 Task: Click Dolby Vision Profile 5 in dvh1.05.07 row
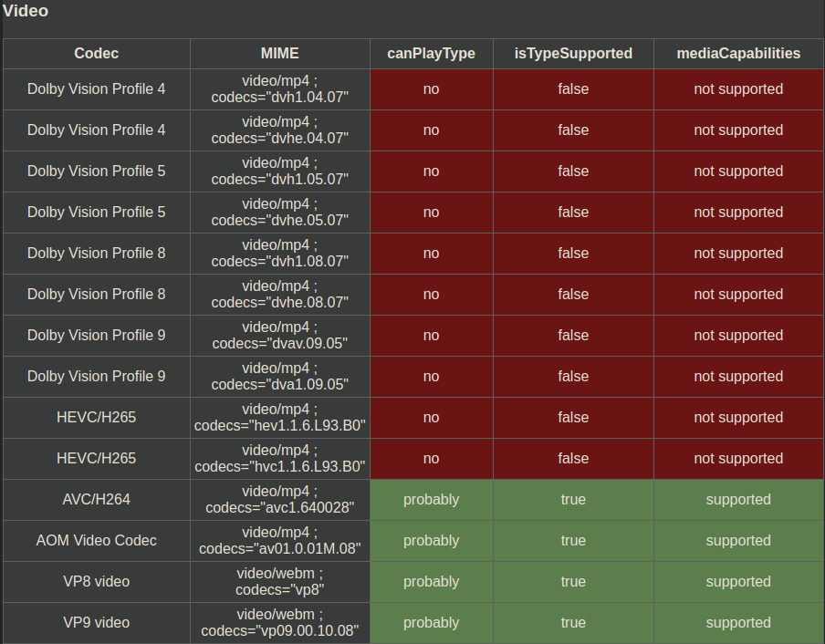pos(97,171)
